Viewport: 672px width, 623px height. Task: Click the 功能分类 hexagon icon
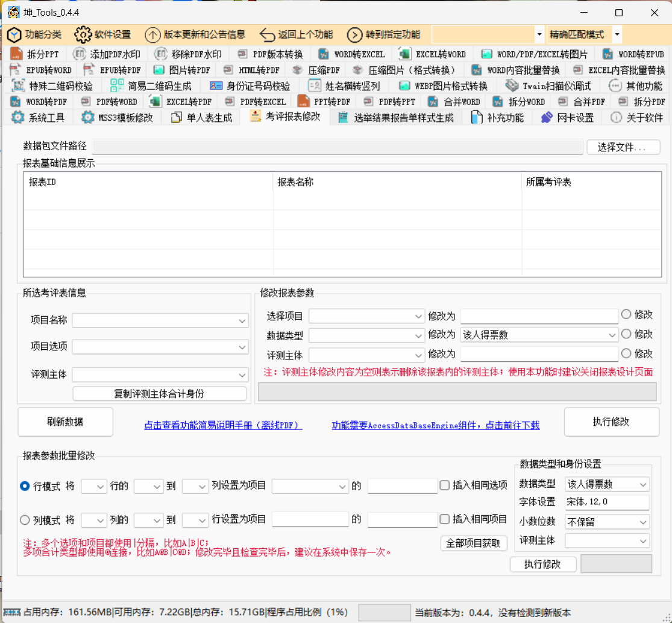(x=14, y=34)
